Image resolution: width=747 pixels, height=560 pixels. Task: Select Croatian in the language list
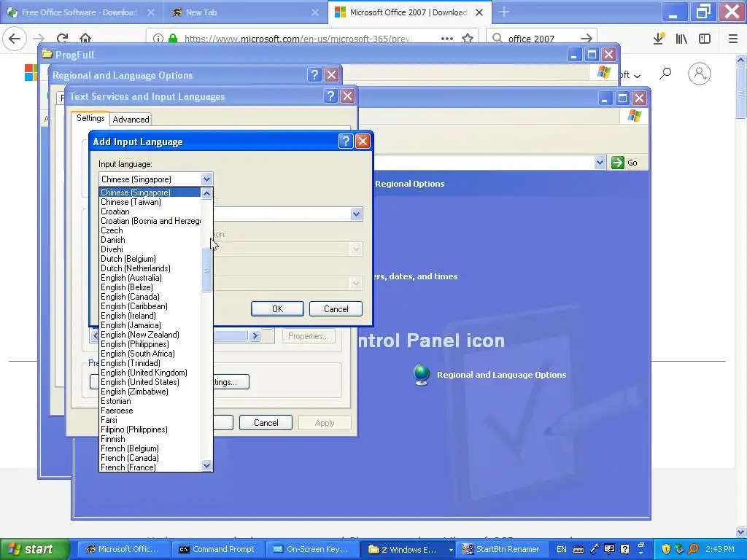150,211
